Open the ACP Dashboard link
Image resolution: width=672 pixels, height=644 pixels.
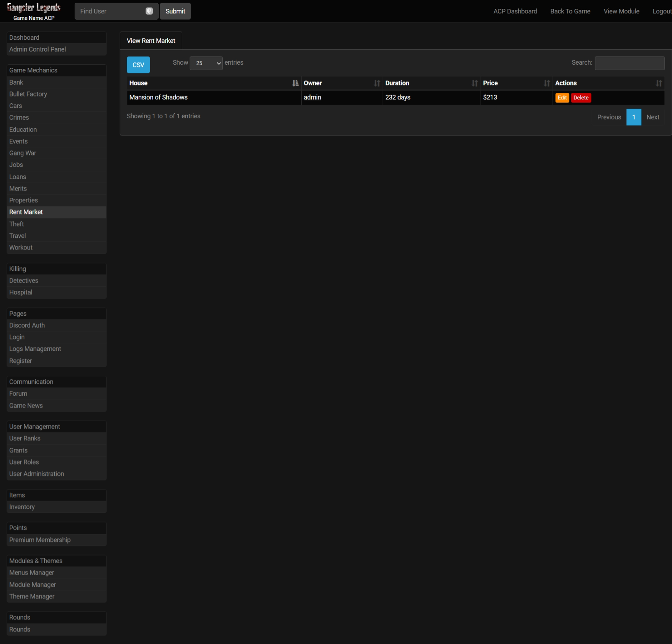(515, 11)
